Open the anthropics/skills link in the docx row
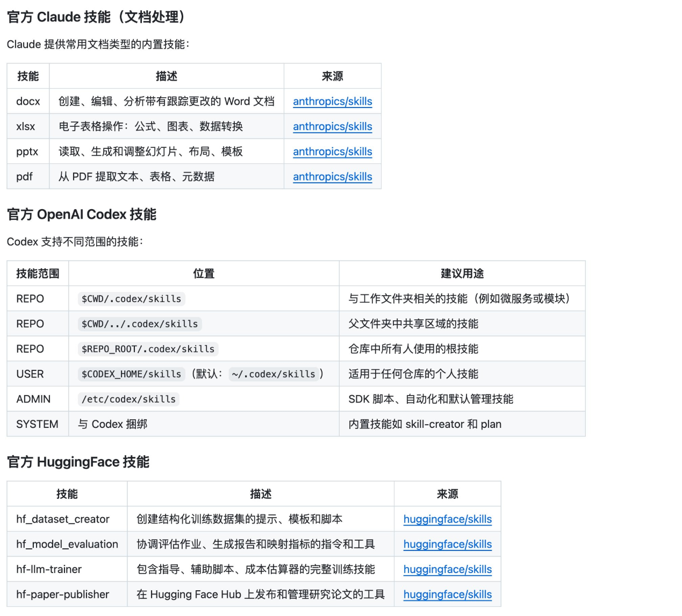 [332, 101]
